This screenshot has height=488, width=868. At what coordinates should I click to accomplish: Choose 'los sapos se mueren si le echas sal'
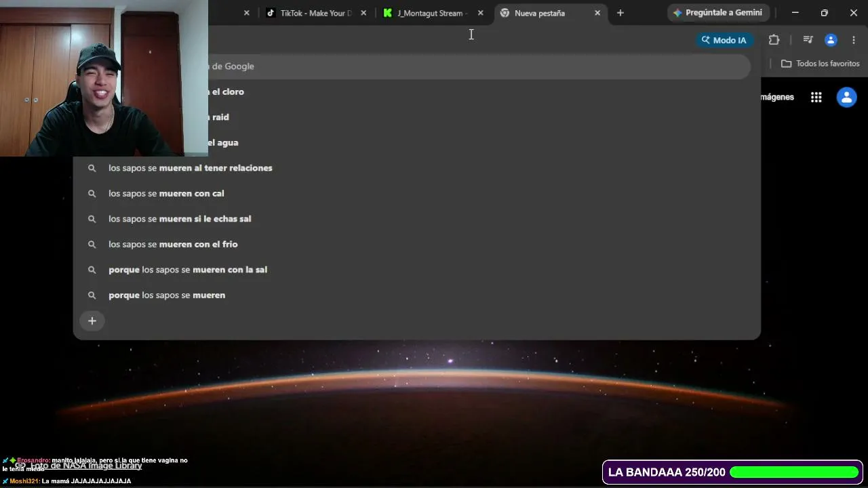pyautogui.click(x=416, y=219)
